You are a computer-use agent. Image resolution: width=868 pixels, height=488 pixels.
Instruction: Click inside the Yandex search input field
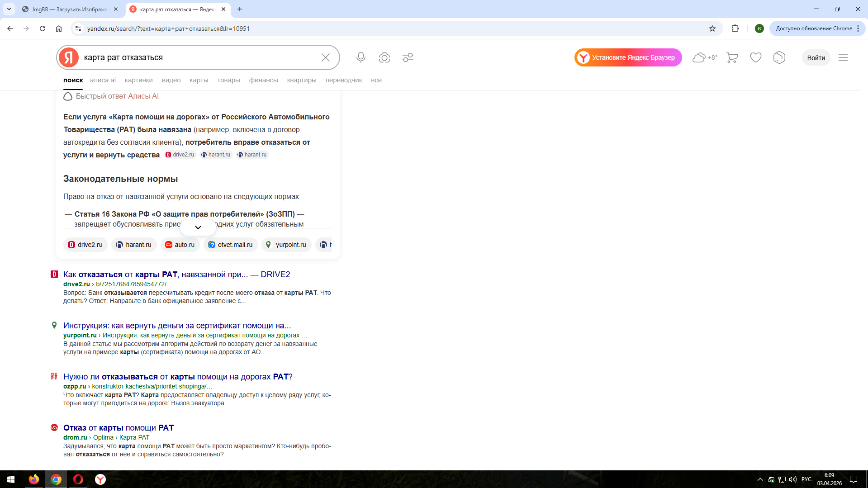tap(199, 57)
